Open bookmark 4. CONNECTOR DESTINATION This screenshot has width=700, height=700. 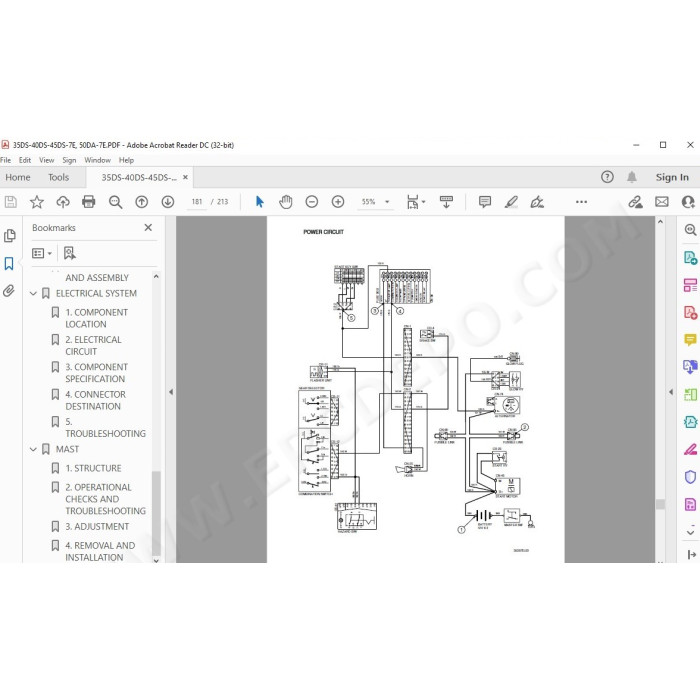(x=96, y=400)
